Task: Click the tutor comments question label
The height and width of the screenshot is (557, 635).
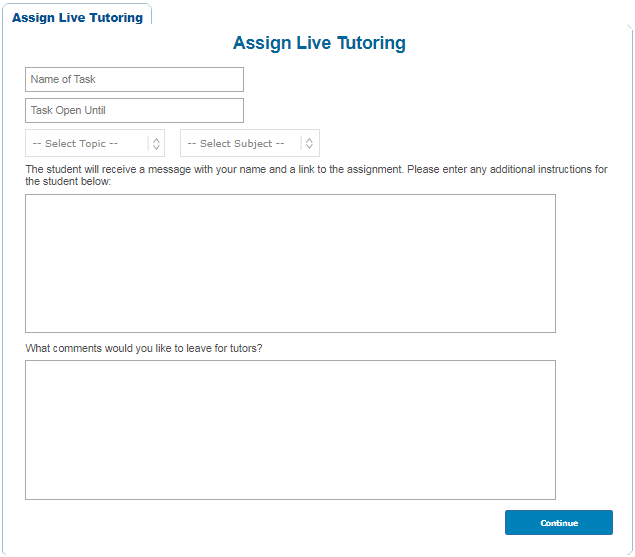Action: point(144,348)
